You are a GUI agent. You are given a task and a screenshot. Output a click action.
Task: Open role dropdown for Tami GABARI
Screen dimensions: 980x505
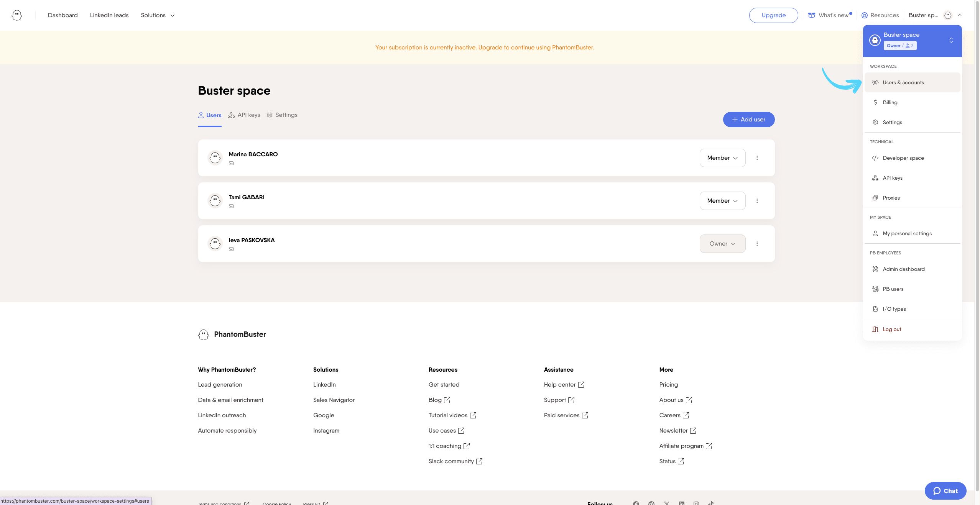coord(722,201)
